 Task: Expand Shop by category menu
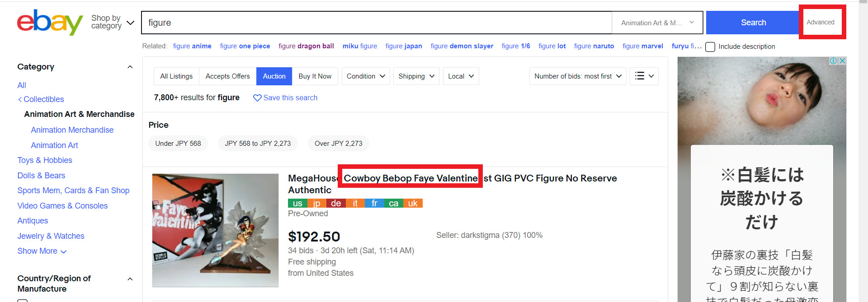coord(113,22)
